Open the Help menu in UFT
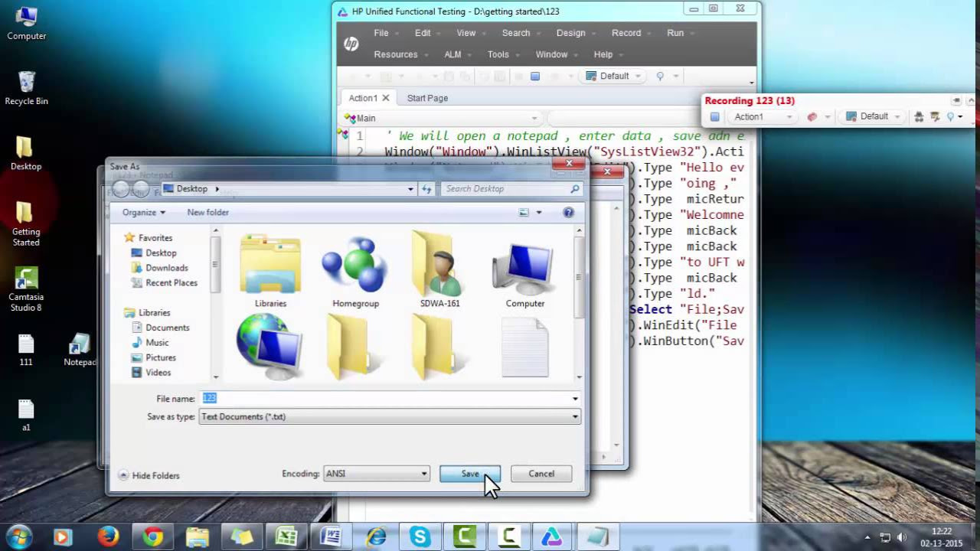The image size is (980, 551). [x=603, y=54]
